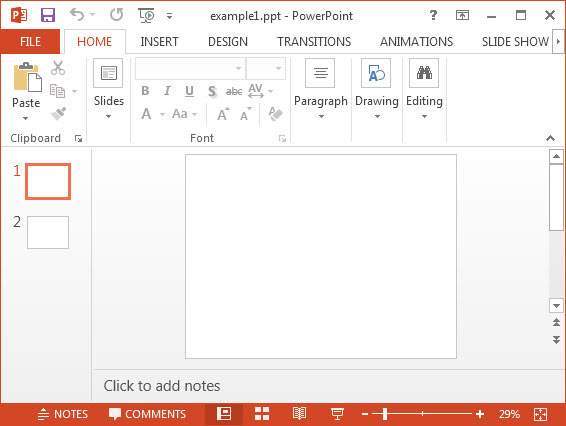
Task: Click the Cut scissors icon
Action: [x=58, y=68]
